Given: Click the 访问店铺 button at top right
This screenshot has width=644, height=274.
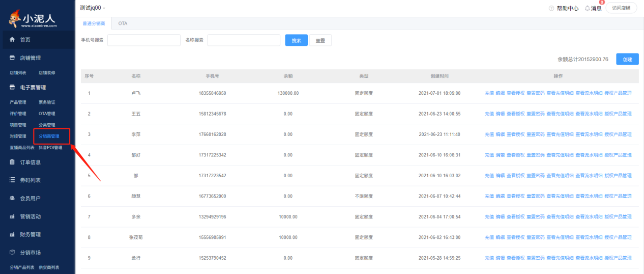Looking at the screenshot, I should (x=621, y=8).
